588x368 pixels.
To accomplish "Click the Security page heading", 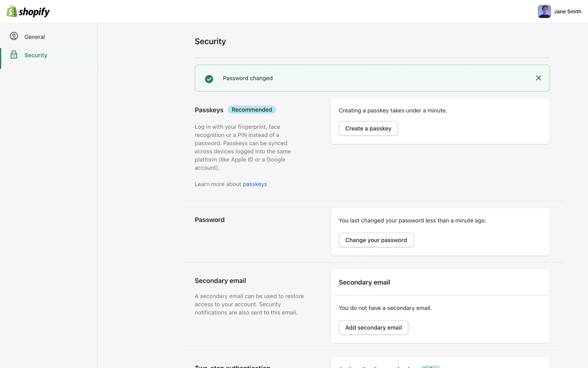I will pyautogui.click(x=210, y=41).
